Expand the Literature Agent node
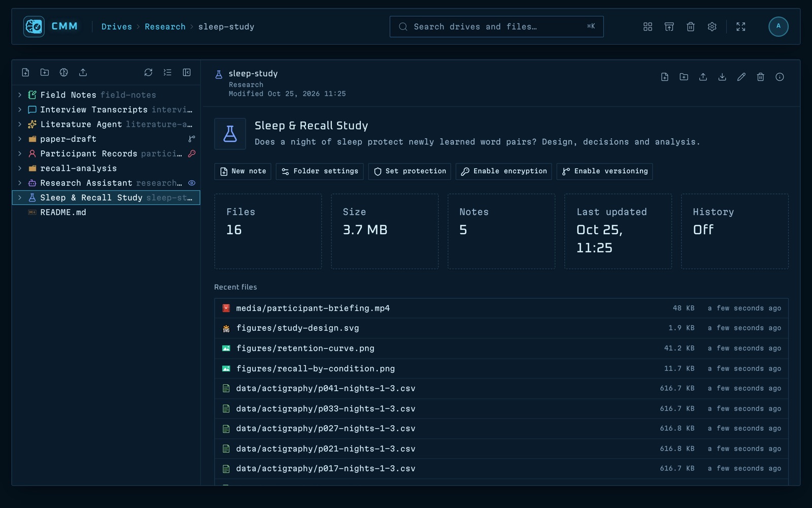This screenshot has width=812, height=508. [20, 124]
